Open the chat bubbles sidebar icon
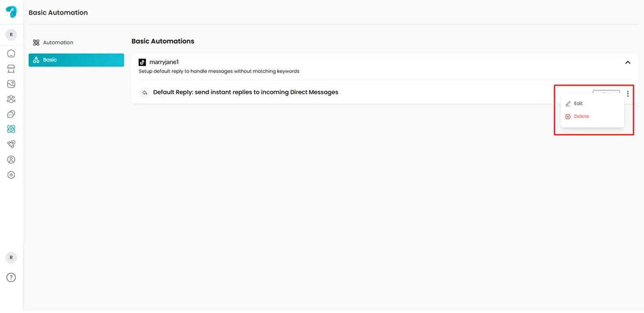The height and width of the screenshot is (313, 644). [x=11, y=114]
